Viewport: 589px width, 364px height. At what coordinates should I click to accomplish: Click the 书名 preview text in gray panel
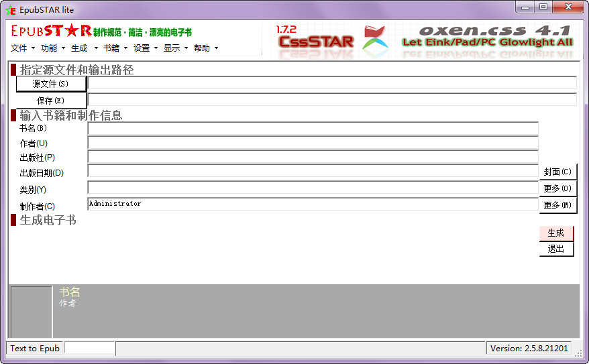tap(70, 292)
